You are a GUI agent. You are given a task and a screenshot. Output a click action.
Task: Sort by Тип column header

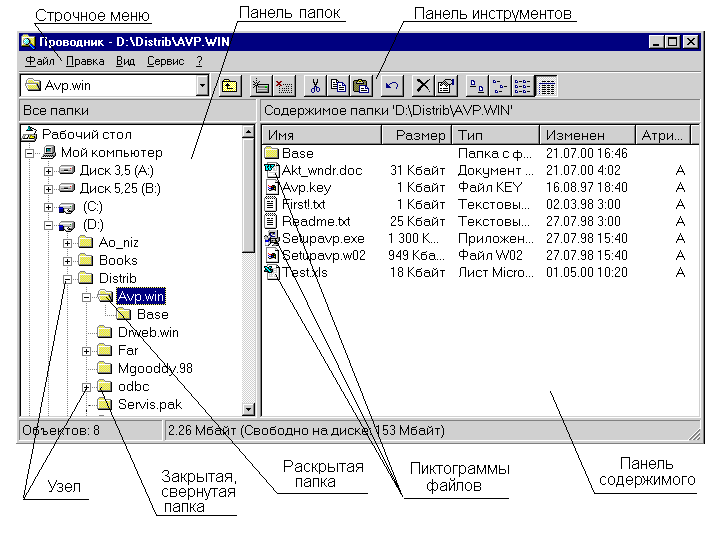[x=496, y=135]
